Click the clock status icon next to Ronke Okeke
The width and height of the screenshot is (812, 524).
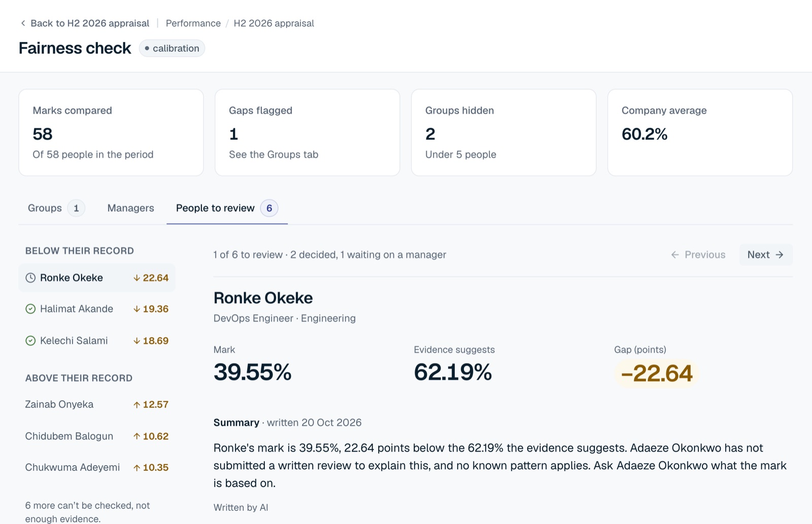pyautogui.click(x=30, y=278)
